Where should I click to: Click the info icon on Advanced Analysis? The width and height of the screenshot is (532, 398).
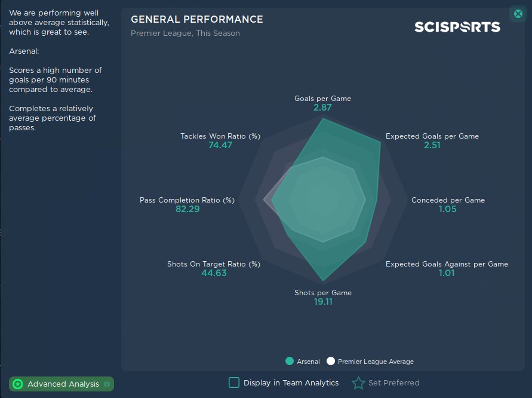point(107,384)
